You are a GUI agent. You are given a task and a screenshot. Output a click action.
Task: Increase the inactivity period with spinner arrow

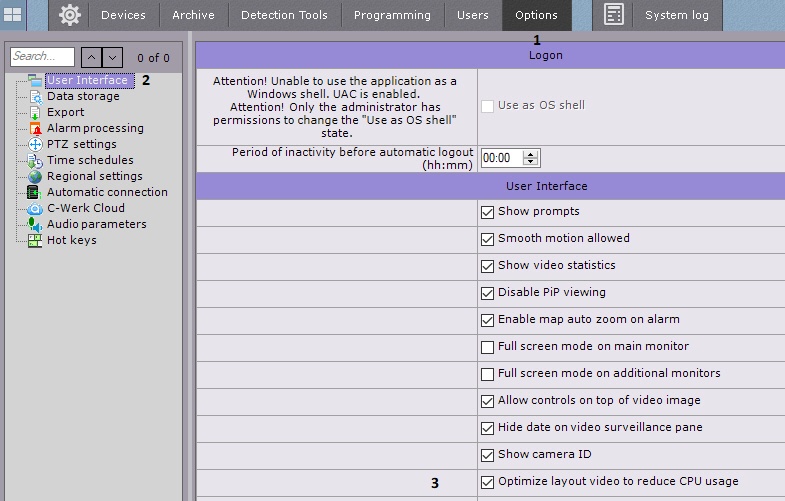pos(530,154)
